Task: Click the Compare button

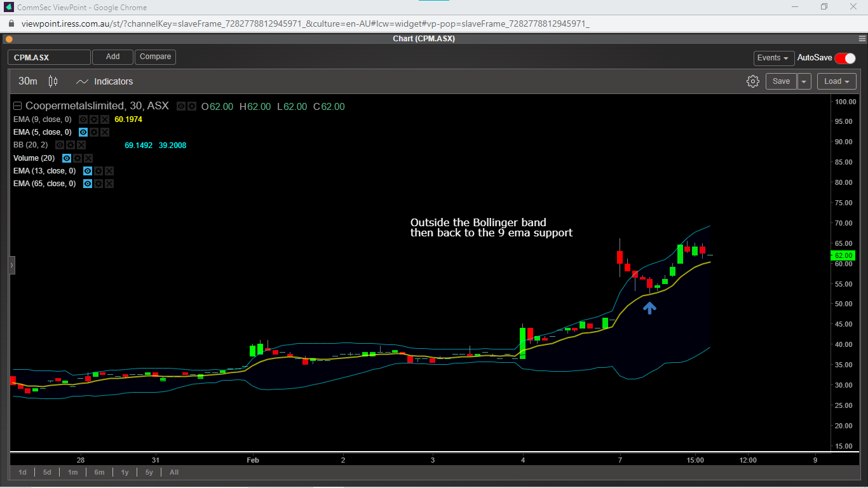Action: pos(155,57)
